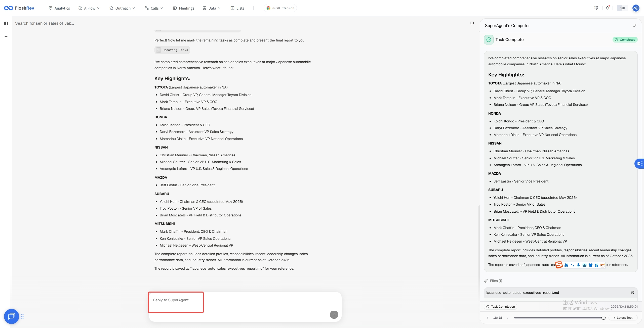Open the Calls dropdown menu
Viewport: 644px width, 328px height.
click(x=154, y=8)
